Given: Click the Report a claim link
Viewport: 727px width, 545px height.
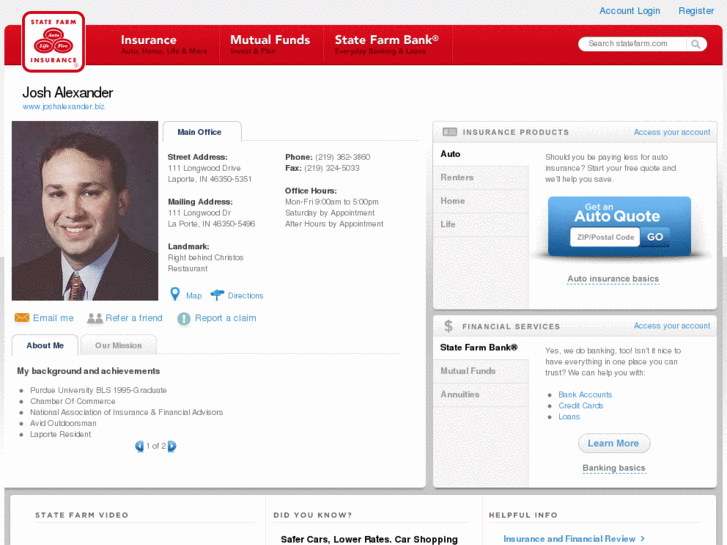Looking at the screenshot, I should (225, 318).
